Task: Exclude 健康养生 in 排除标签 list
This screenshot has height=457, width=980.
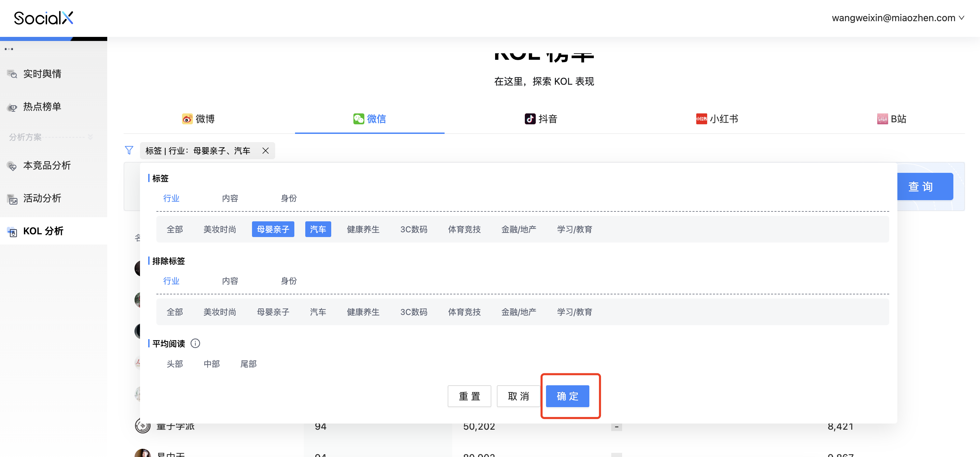Action: pyautogui.click(x=363, y=313)
